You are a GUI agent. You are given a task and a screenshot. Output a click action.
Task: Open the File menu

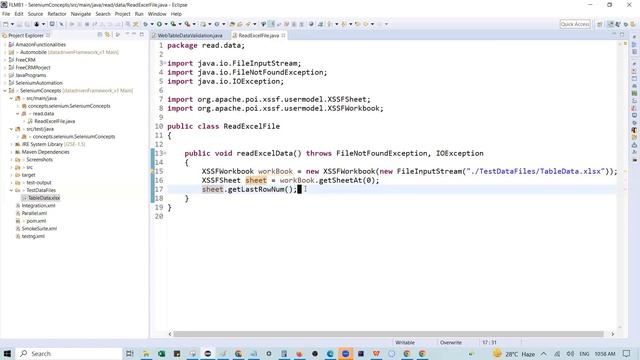coord(6,14)
